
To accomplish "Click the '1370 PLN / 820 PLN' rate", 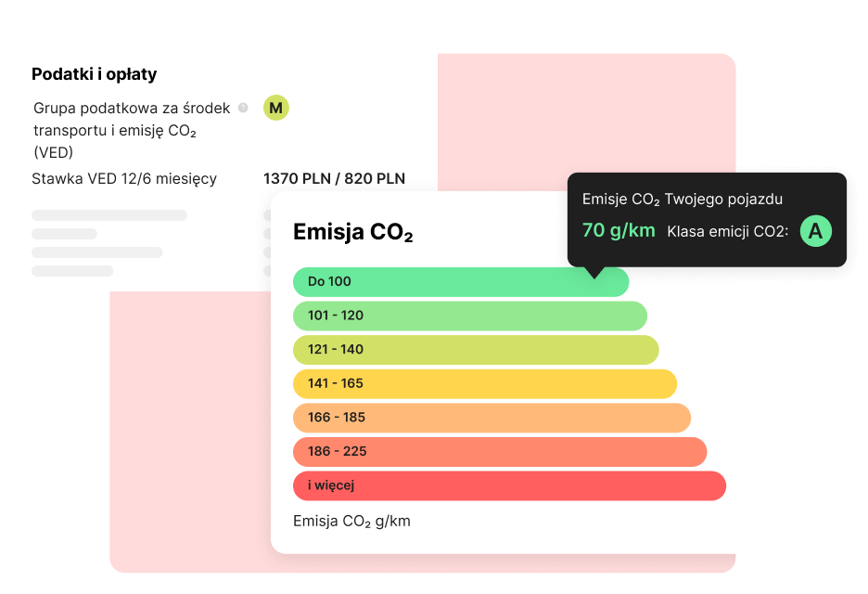I will [334, 179].
